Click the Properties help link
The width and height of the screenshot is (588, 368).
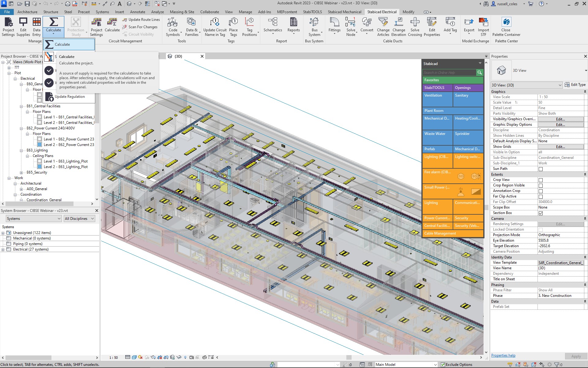[x=503, y=355]
